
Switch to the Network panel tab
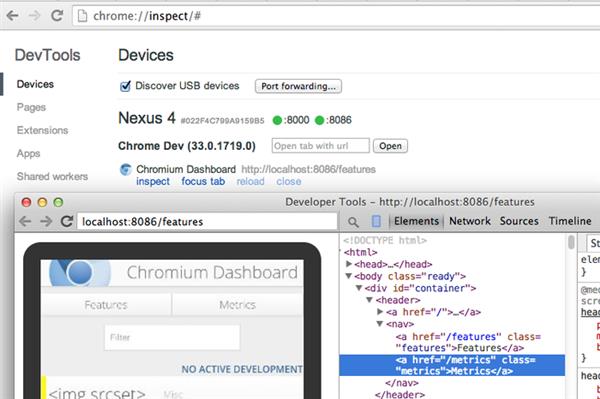coord(470,221)
